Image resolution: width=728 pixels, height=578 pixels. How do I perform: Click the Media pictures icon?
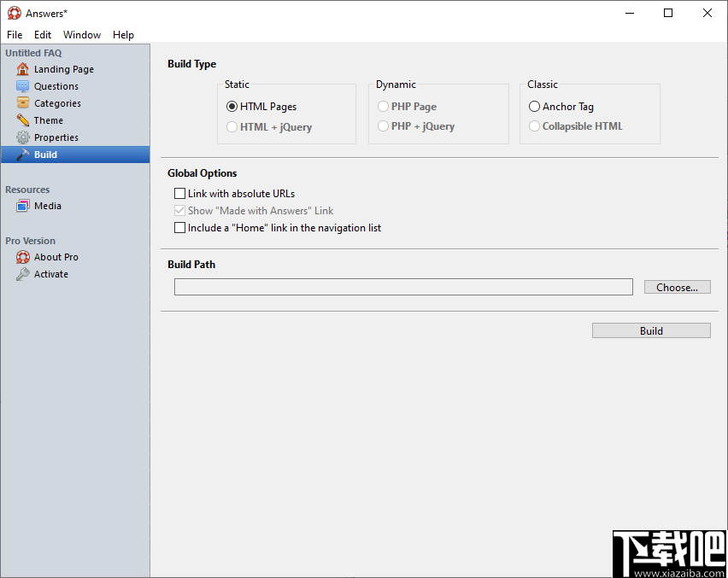[x=22, y=206]
